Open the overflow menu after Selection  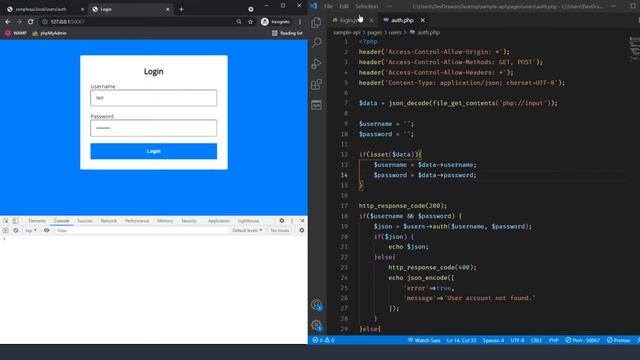[x=389, y=6]
